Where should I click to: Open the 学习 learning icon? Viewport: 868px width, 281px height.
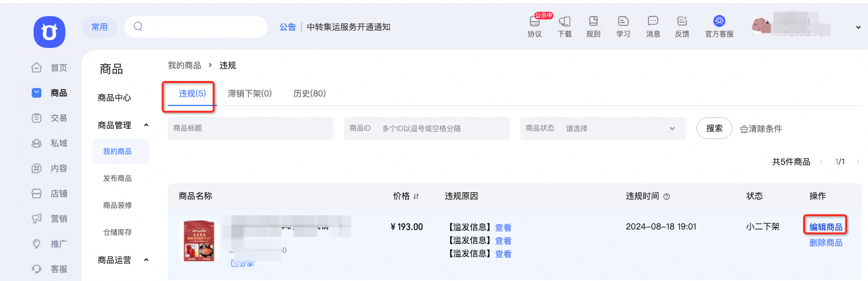point(623,26)
